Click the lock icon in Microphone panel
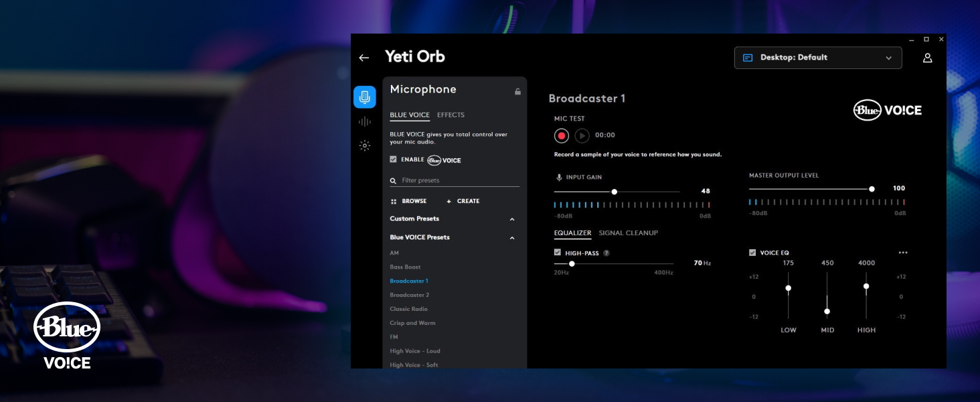 517,92
